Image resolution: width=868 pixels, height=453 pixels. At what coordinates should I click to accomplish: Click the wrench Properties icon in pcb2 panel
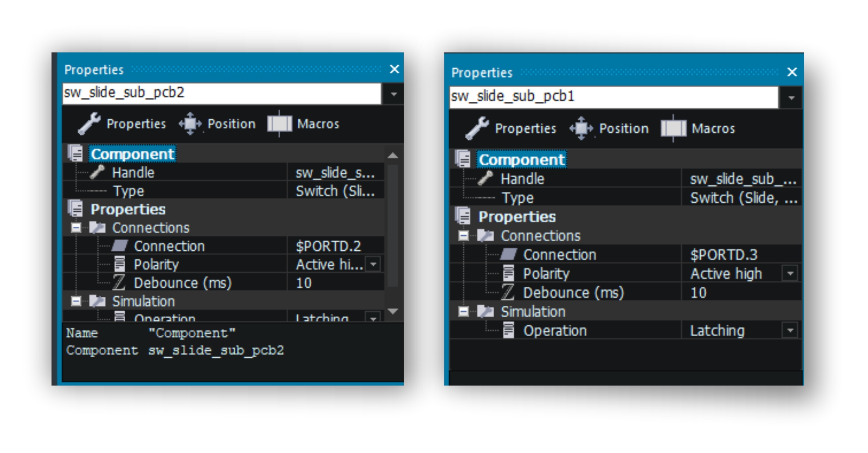(x=89, y=124)
